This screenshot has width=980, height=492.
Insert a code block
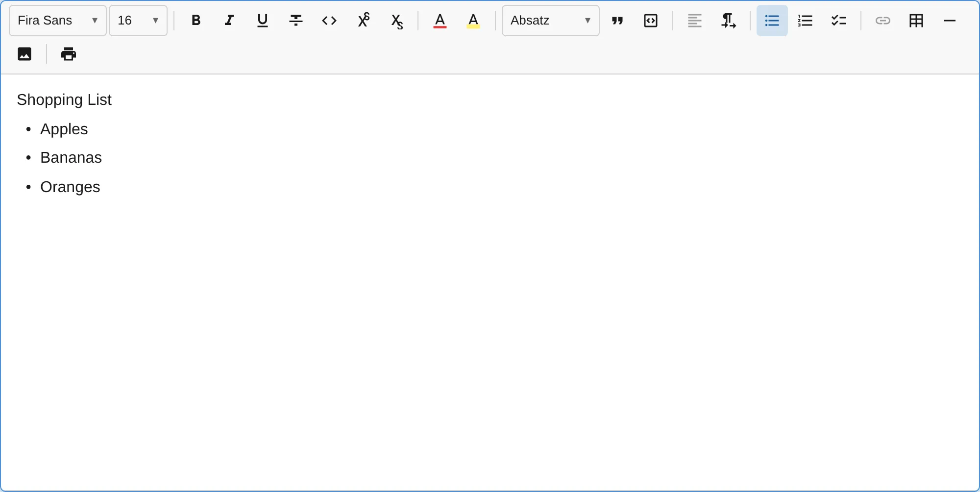coord(650,20)
